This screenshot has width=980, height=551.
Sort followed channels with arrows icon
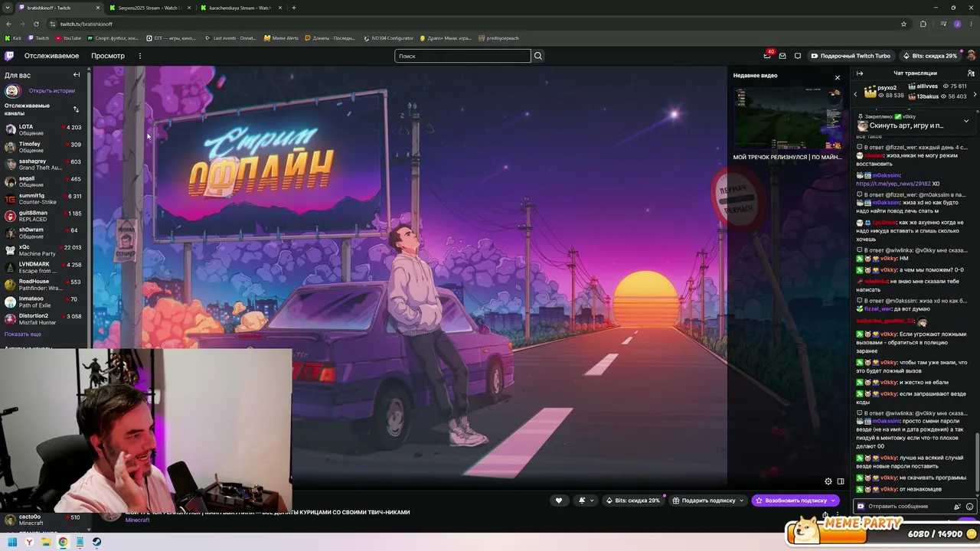pos(76,109)
